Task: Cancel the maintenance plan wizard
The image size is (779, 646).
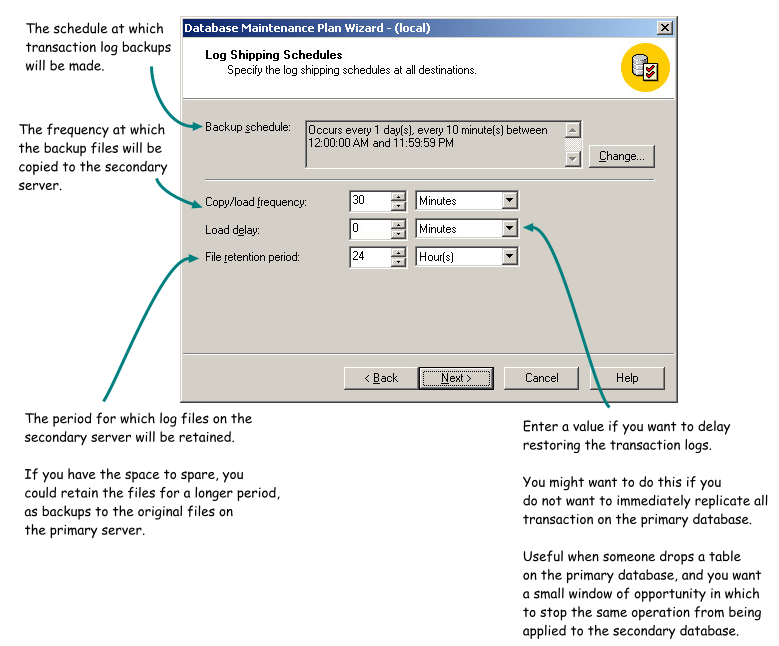Action: click(541, 378)
